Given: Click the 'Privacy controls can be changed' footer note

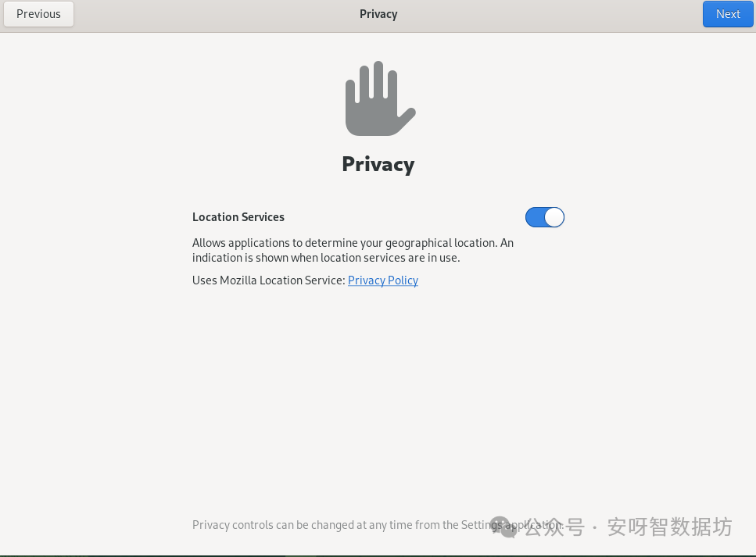Looking at the screenshot, I should (378, 525).
